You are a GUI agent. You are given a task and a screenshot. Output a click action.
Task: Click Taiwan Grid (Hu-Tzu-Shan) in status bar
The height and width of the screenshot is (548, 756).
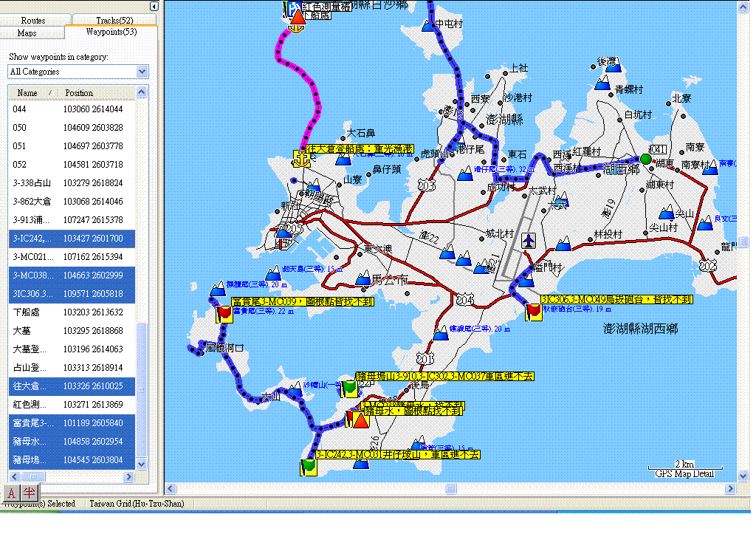click(137, 504)
